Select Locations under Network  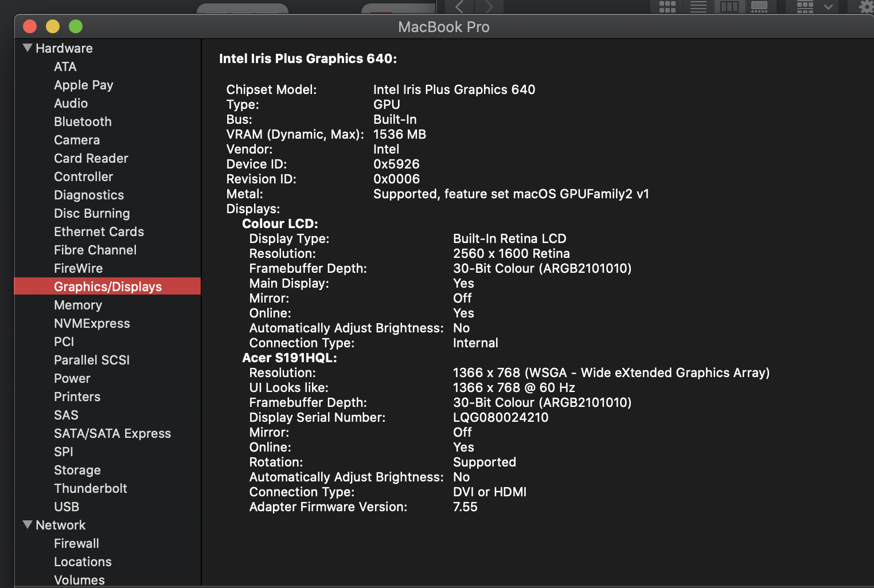tap(83, 562)
